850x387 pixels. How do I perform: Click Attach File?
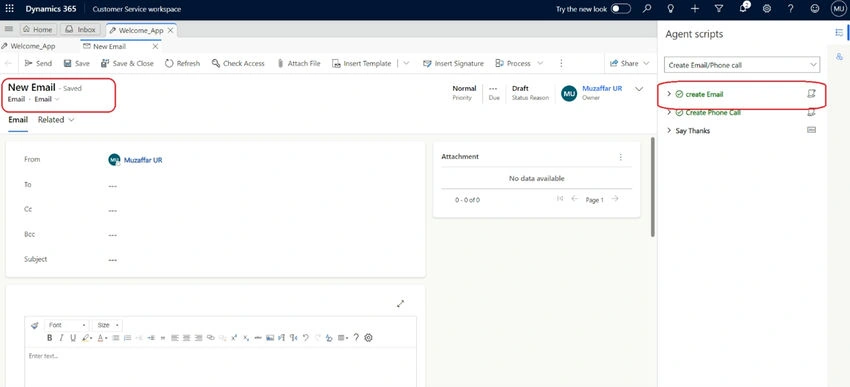(299, 63)
